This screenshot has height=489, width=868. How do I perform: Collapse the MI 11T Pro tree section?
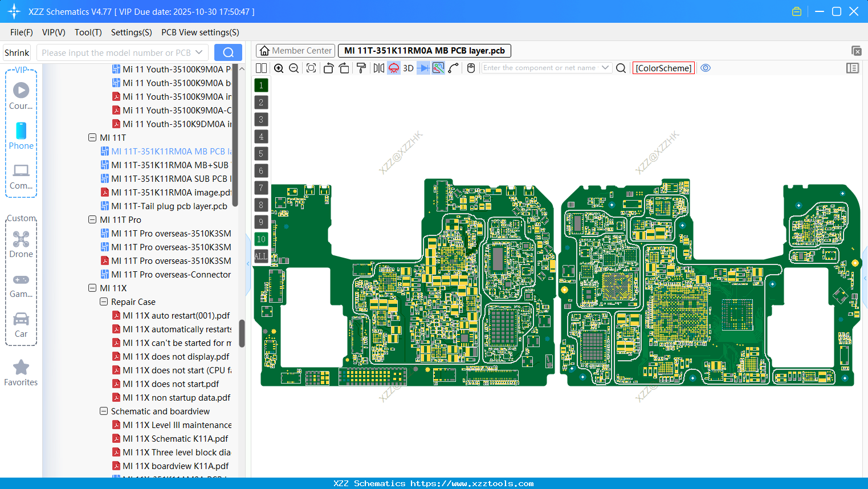coord(92,219)
